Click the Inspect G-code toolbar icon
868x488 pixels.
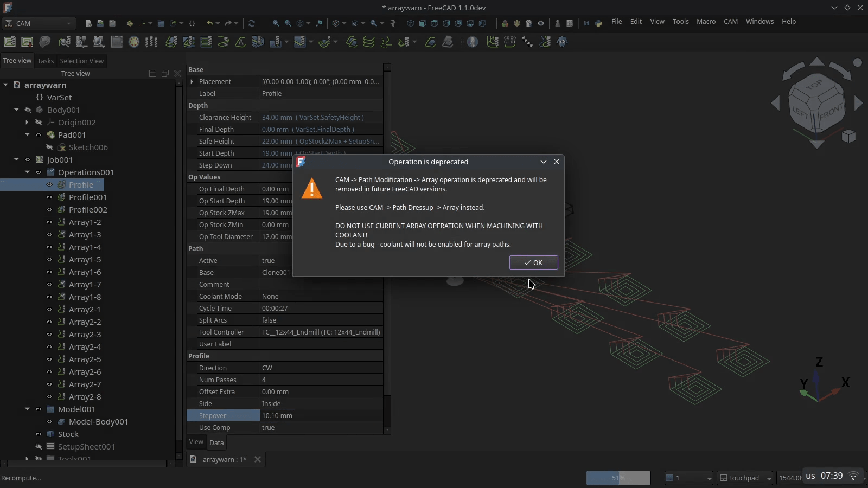[x=509, y=42]
